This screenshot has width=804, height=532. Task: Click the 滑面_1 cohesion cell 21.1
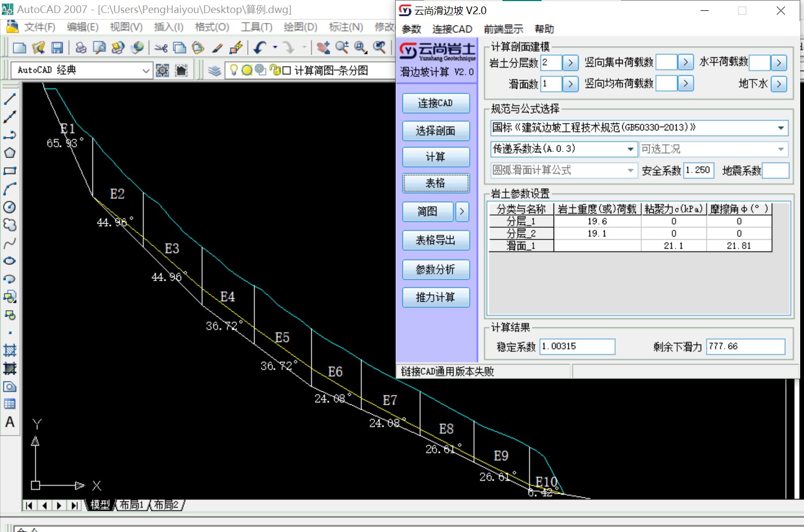pos(673,246)
